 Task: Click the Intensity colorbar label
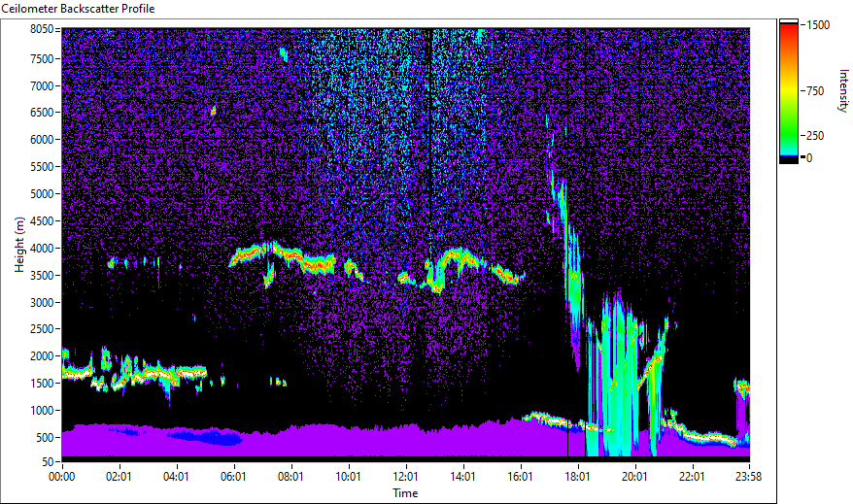(843, 90)
